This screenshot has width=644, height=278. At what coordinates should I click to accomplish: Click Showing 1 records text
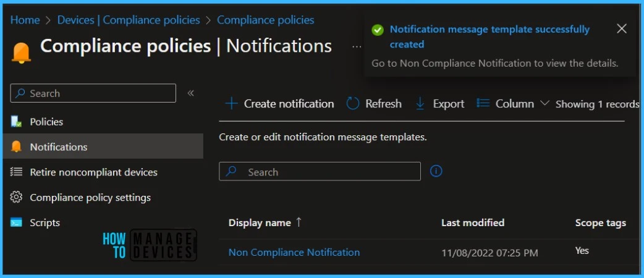point(597,104)
